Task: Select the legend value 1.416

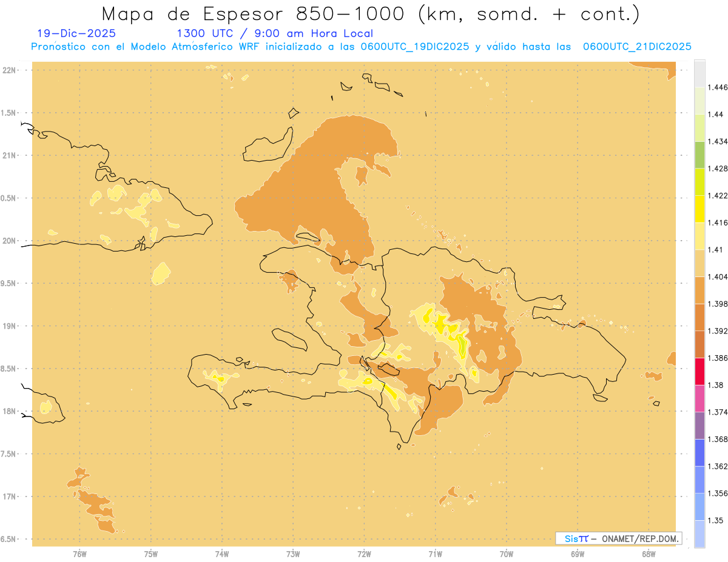Action: [718, 222]
